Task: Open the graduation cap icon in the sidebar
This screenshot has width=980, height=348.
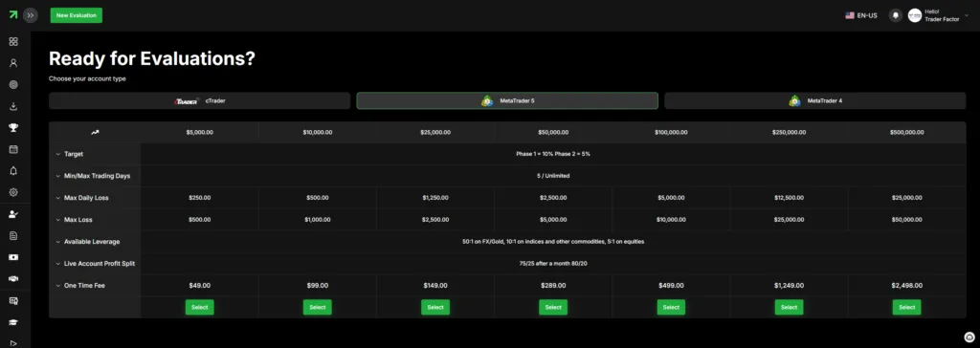Action: pyautogui.click(x=13, y=322)
